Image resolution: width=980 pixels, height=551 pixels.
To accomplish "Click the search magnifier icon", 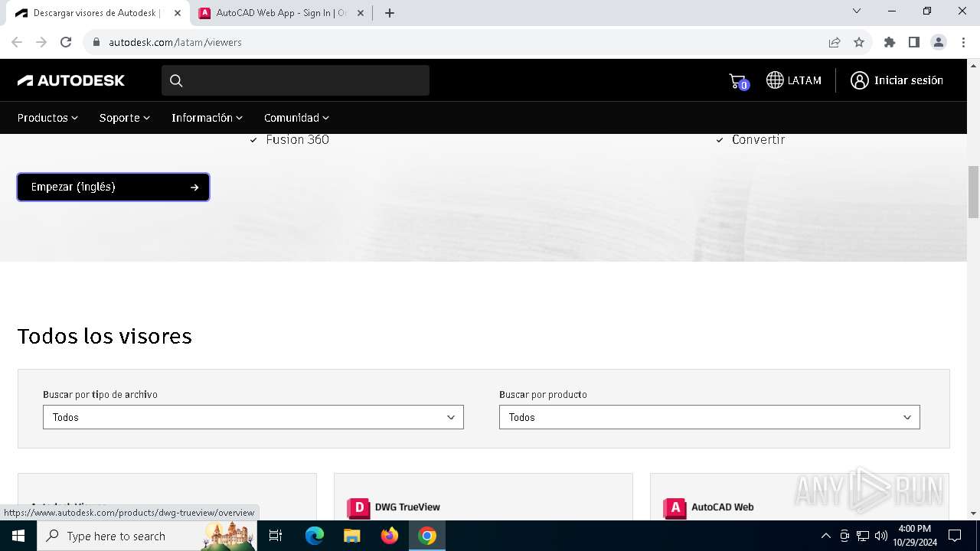I will point(176,80).
